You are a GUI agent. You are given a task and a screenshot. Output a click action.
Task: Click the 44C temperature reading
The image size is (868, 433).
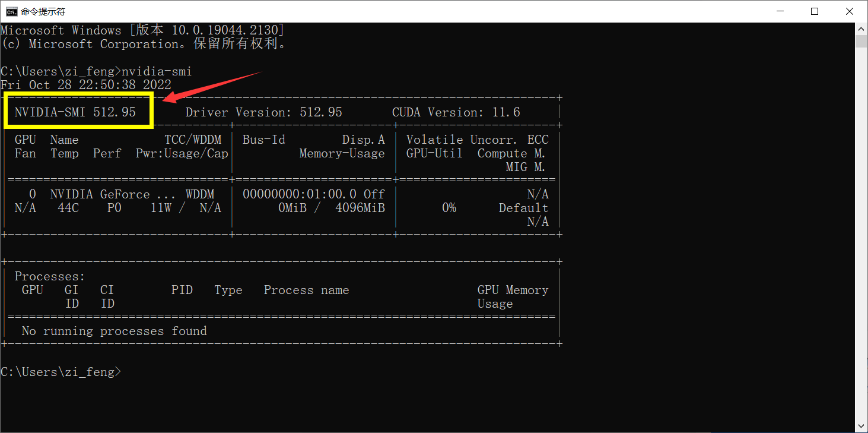(68, 208)
